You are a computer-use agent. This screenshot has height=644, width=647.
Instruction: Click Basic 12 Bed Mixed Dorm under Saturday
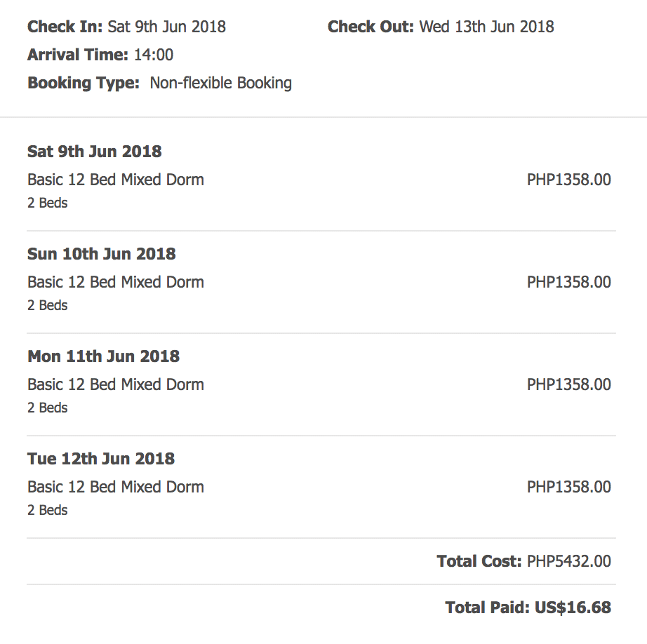116,180
